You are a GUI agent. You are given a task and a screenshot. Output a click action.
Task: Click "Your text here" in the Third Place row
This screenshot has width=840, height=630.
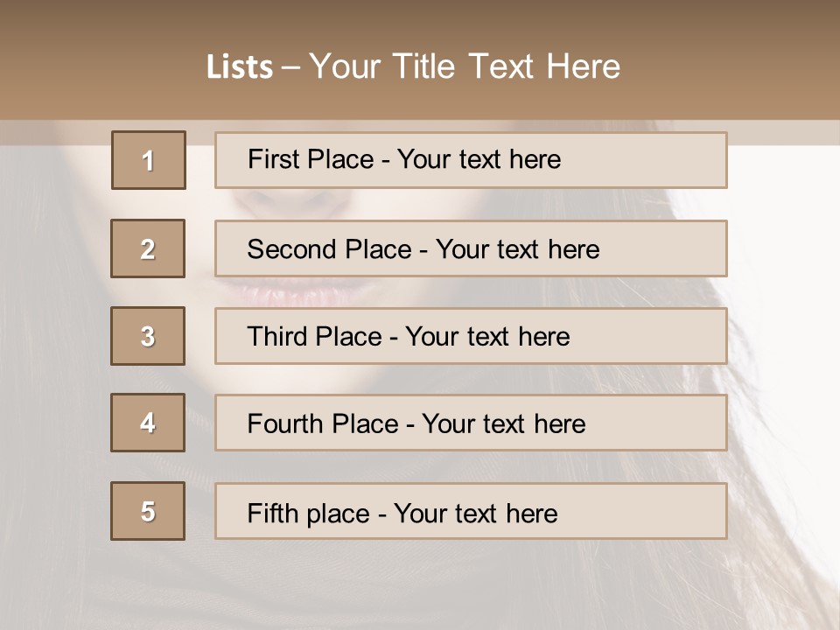[x=487, y=337]
